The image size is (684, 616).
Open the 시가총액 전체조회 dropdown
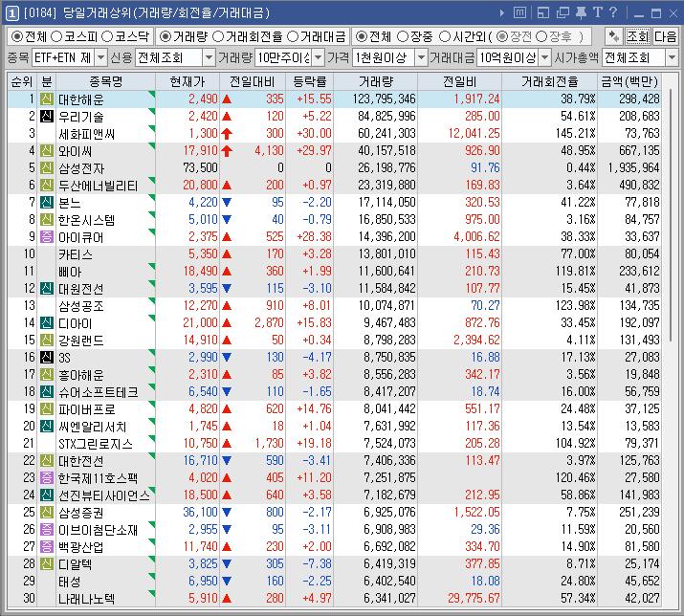pyautogui.click(x=672, y=57)
